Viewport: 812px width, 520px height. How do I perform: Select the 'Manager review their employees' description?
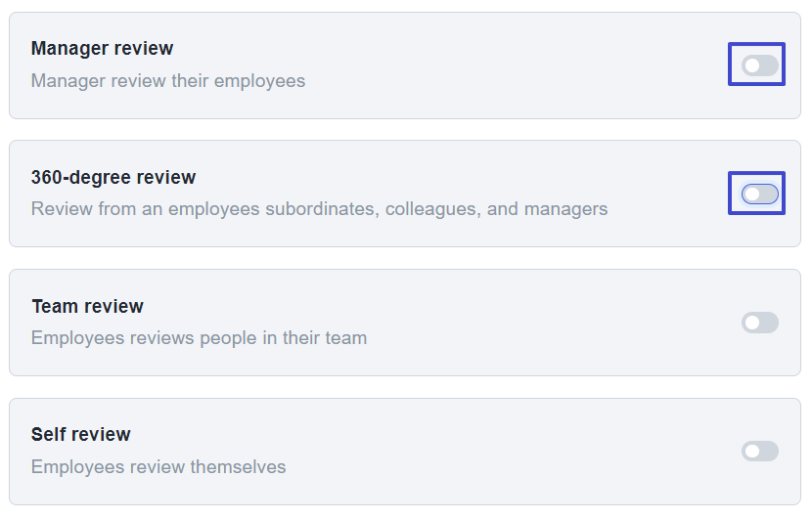168,81
